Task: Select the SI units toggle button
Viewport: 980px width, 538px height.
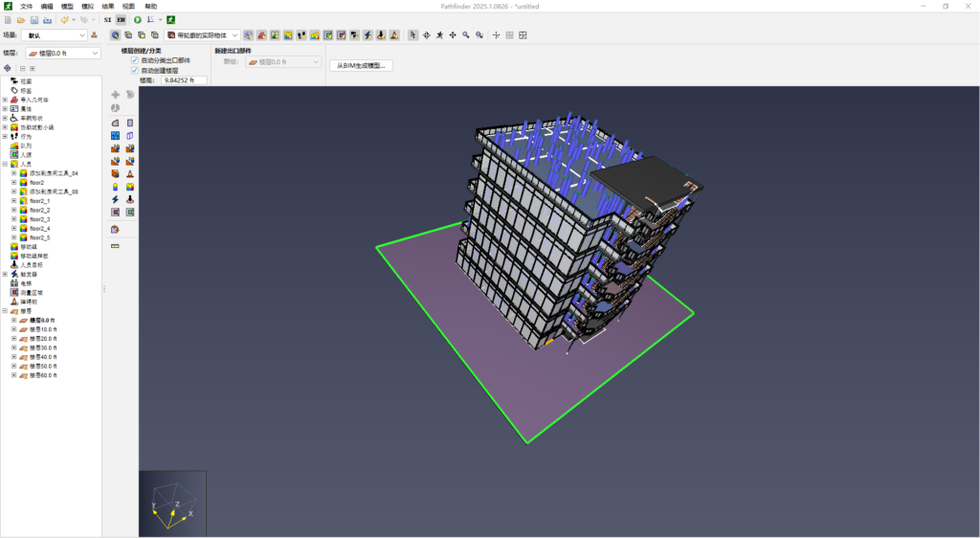Action: tap(107, 20)
